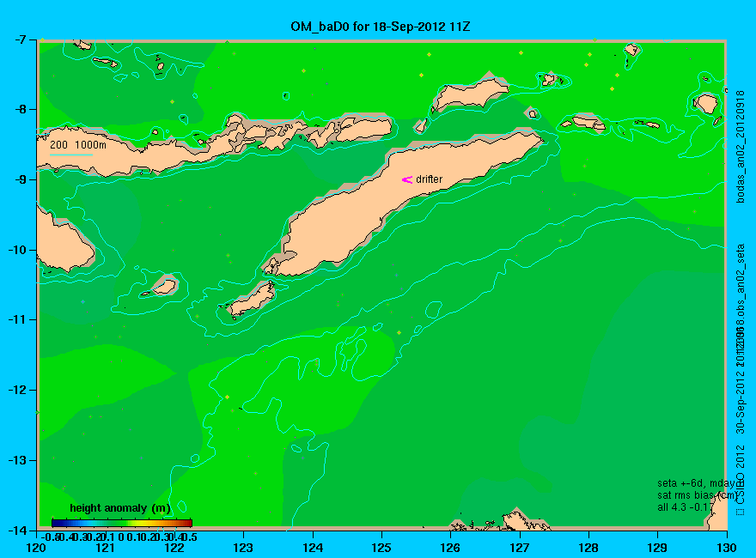Click the latitude axis label '-14'

(18, 531)
